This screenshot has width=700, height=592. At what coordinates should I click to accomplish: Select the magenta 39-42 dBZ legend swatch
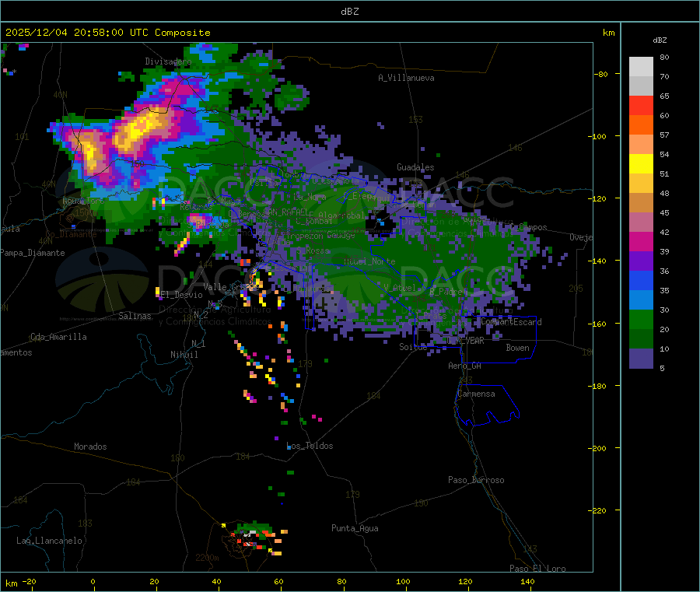(x=641, y=241)
